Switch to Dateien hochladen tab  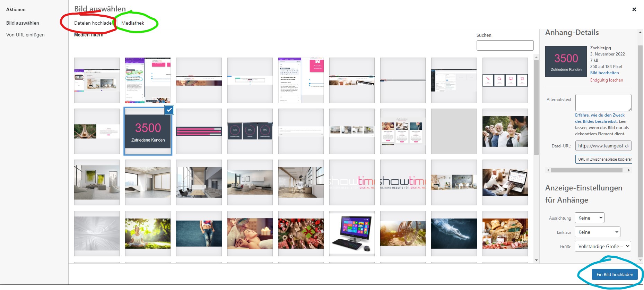94,23
